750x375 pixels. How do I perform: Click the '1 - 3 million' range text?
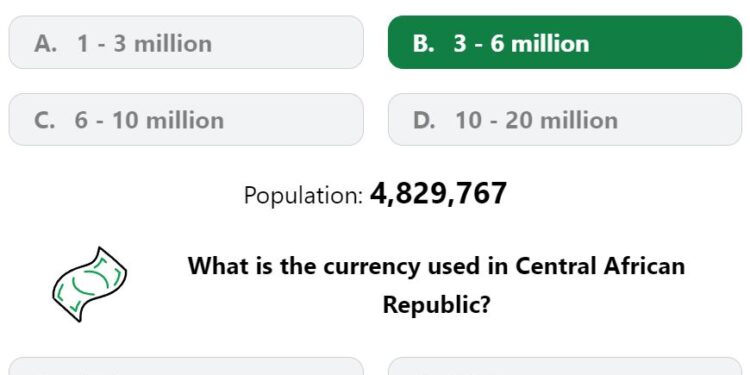[144, 44]
